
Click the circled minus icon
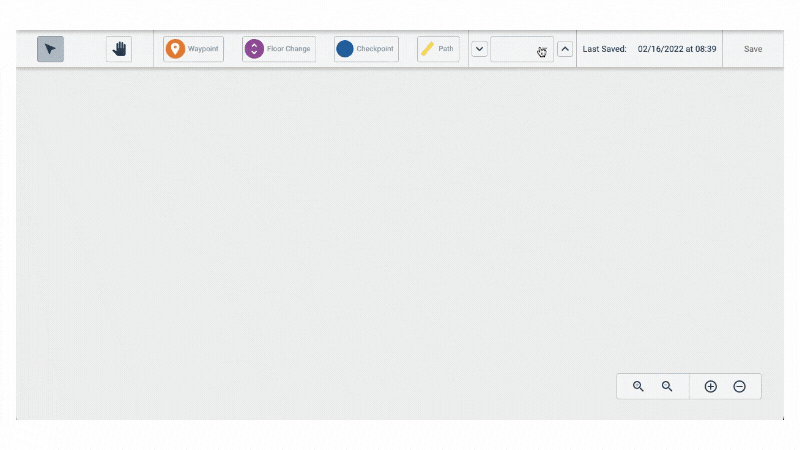pyautogui.click(x=739, y=386)
